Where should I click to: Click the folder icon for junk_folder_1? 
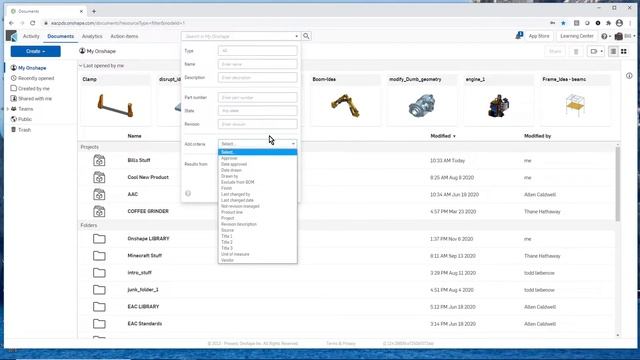(99, 290)
